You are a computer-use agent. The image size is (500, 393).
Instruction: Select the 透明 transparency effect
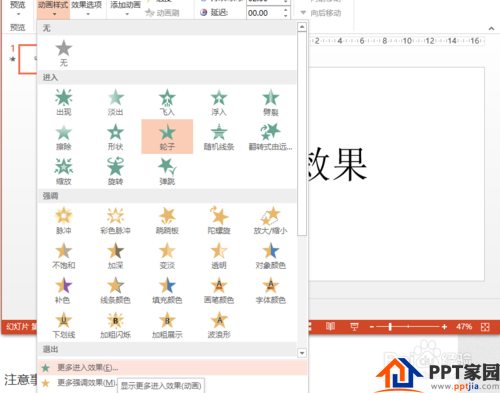tap(219, 255)
